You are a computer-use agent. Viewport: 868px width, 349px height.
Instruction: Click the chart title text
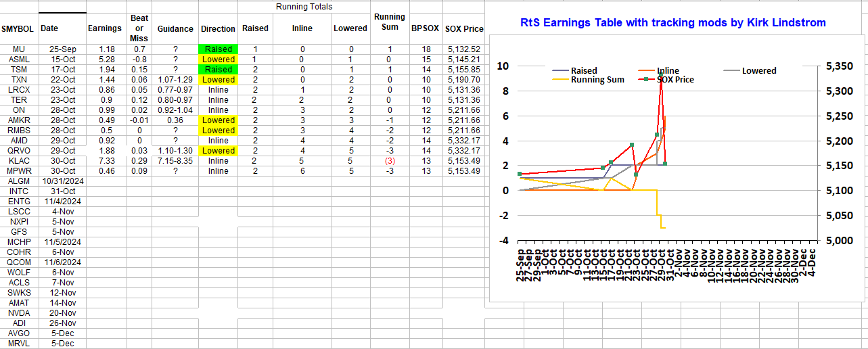(672, 23)
